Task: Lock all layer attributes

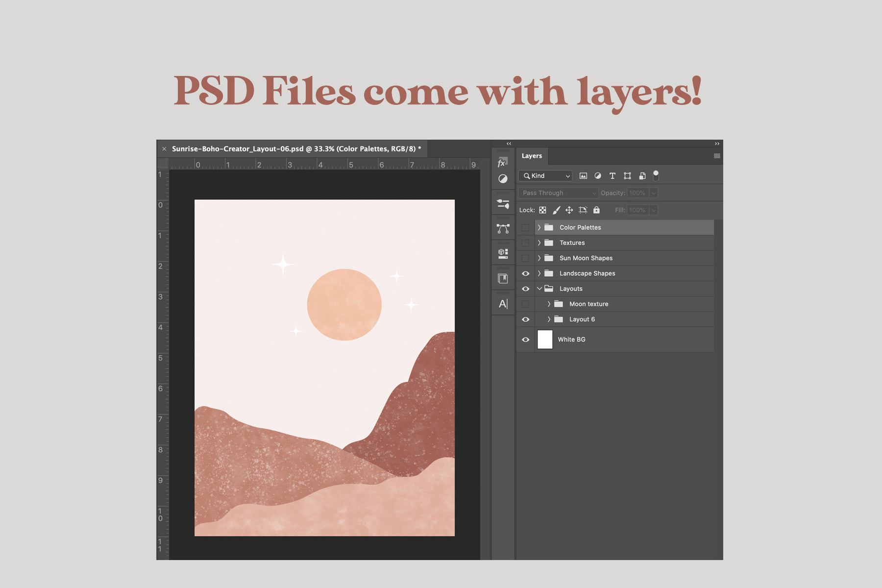Action: (596, 210)
